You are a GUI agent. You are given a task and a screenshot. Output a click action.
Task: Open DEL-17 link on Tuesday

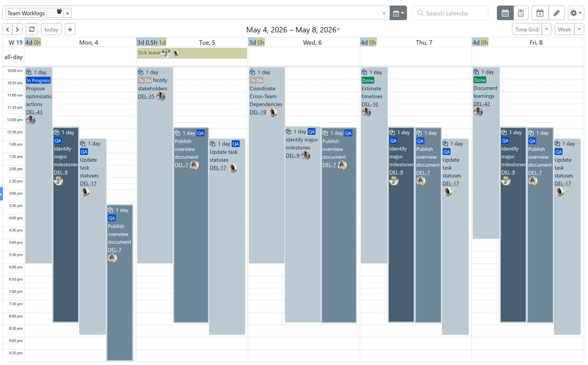[218, 168]
